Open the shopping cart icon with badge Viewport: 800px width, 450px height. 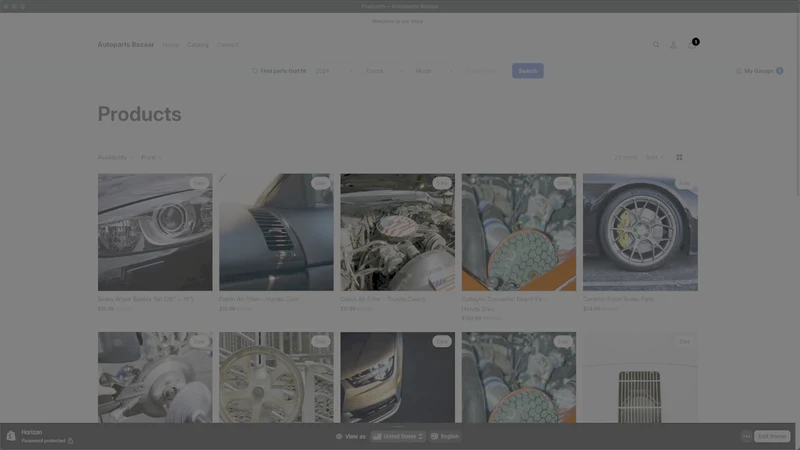point(692,45)
